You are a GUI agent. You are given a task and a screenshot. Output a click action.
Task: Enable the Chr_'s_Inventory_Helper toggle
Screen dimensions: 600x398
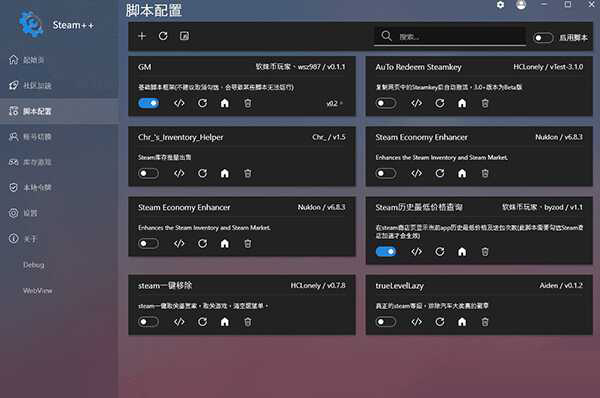(x=148, y=173)
